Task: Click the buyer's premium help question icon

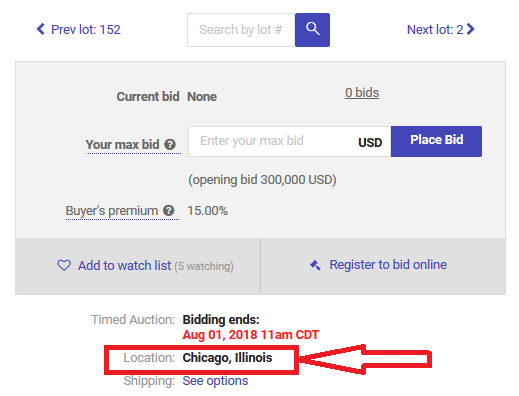Action: pyautogui.click(x=169, y=211)
